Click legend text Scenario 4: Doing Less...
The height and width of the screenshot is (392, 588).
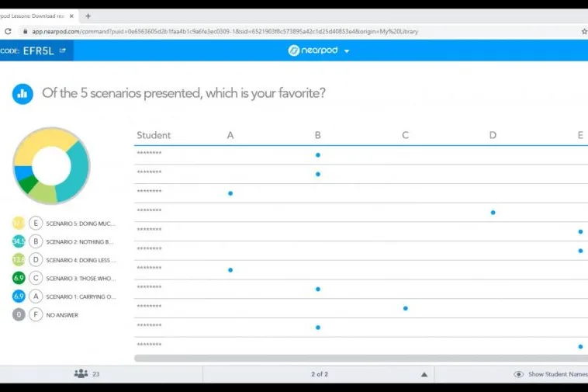point(81,260)
